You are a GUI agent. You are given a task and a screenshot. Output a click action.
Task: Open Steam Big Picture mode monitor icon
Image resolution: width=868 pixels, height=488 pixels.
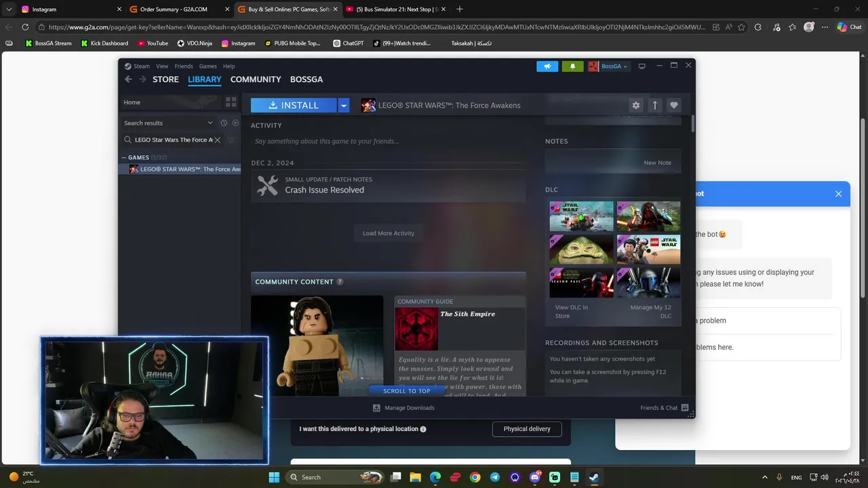coord(642,66)
